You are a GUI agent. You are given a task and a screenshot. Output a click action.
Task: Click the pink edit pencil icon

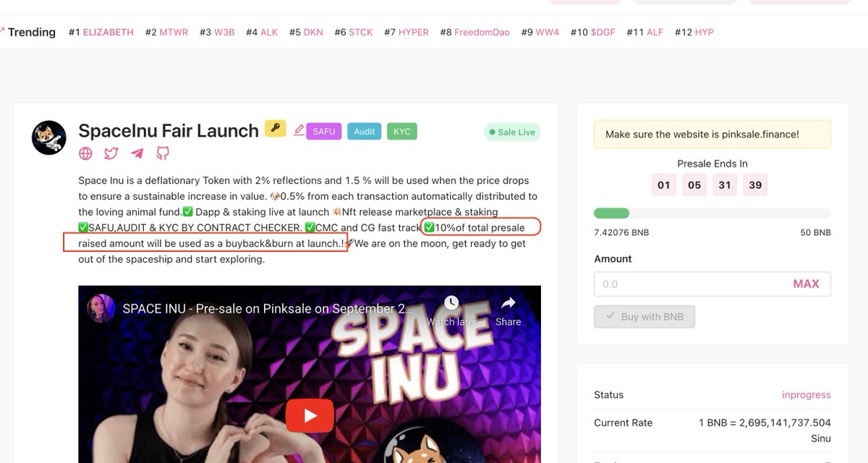coord(299,130)
